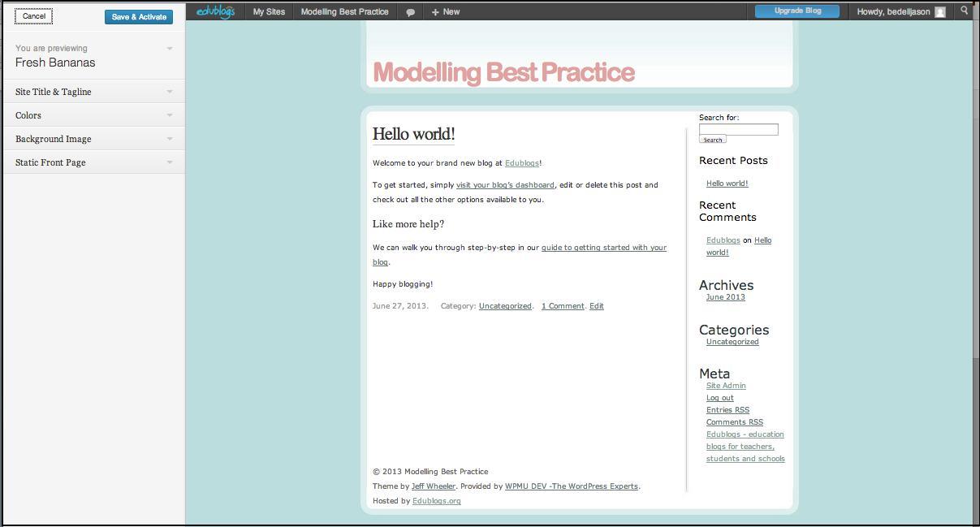Open Hello world! under Recent Posts
Image resolution: width=980 pixels, height=527 pixels.
tap(727, 184)
